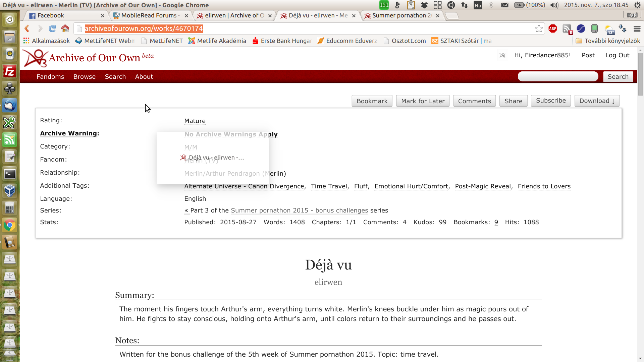Switch to the Facebook tab

(50, 15)
